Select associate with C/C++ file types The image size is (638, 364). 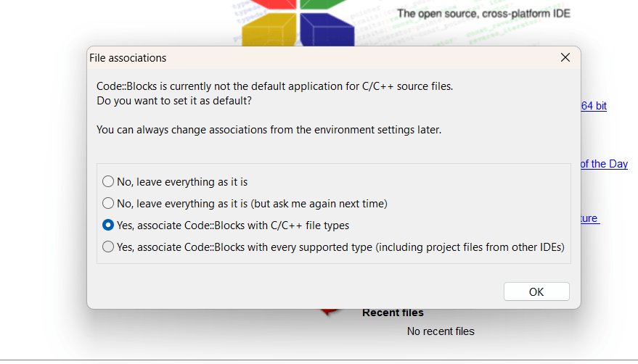(x=108, y=225)
